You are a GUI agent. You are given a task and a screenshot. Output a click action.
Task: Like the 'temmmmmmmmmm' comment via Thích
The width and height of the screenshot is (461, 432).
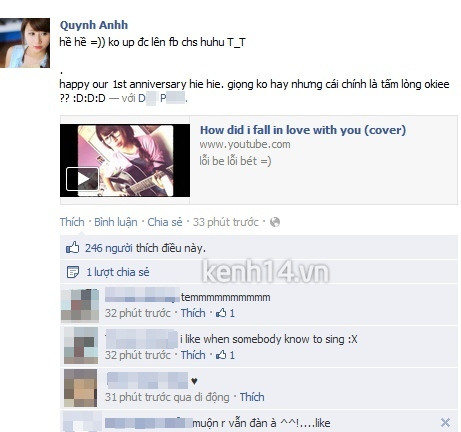[193, 313]
